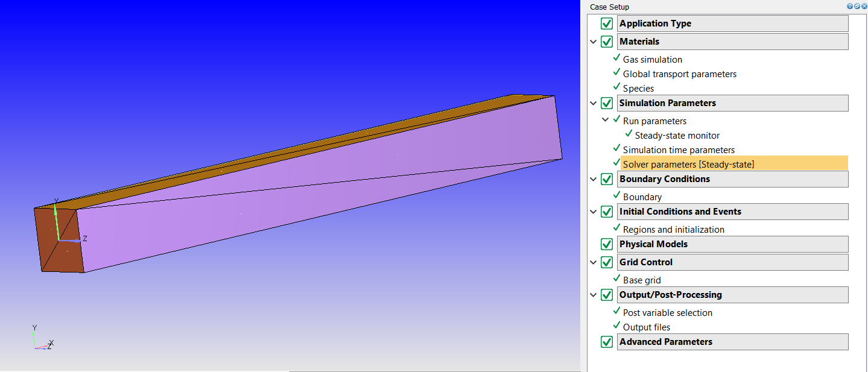Select Boundary under Boundary Conditions

641,196
